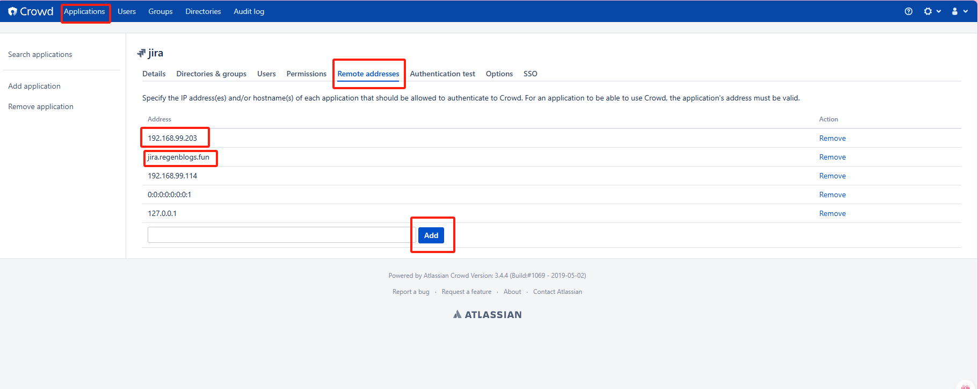Open the Groups navigation item
Screen dimensions: 980x389
click(161, 11)
